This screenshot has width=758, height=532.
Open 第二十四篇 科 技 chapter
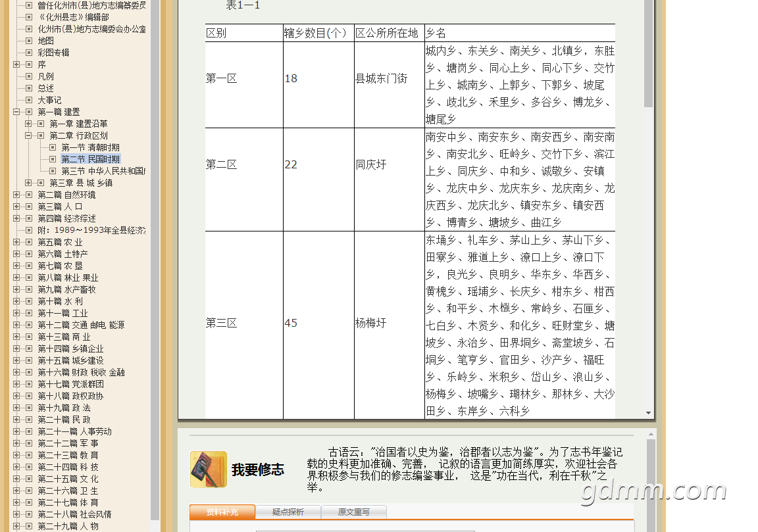(x=68, y=467)
